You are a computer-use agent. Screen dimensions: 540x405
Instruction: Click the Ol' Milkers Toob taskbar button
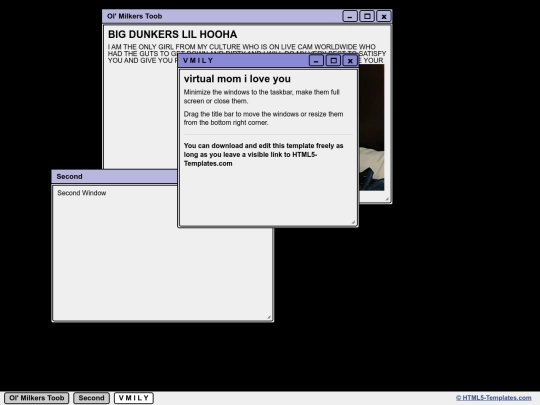[x=37, y=398]
